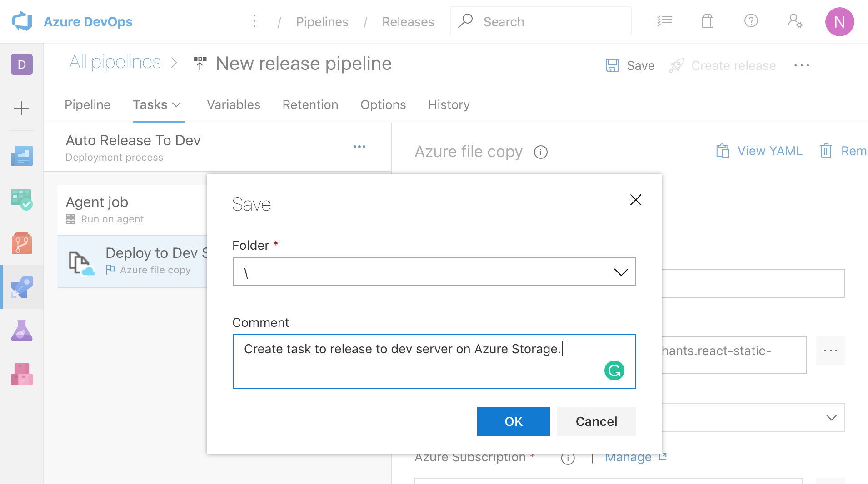Open Auto Release To Dev ellipsis menu

[359, 147]
